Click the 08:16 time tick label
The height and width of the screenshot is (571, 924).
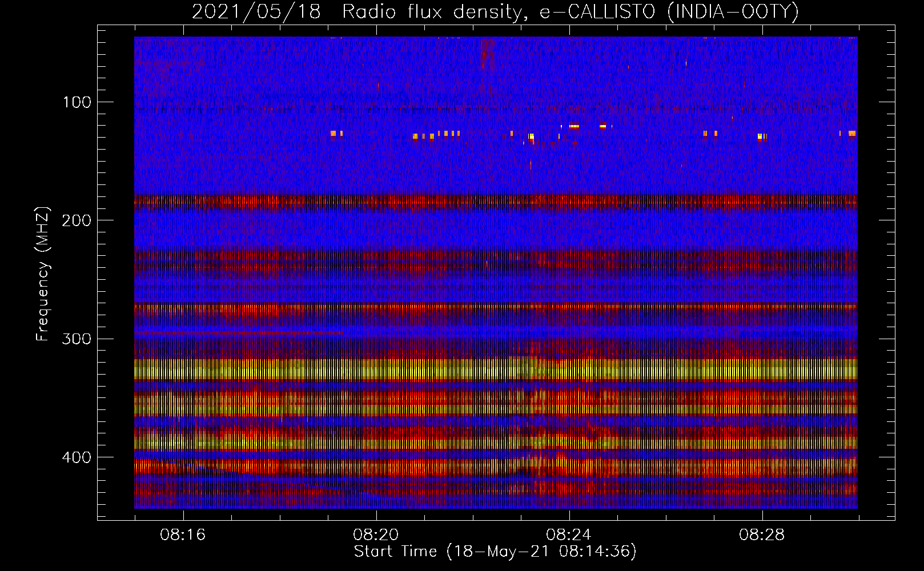tap(183, 534)
